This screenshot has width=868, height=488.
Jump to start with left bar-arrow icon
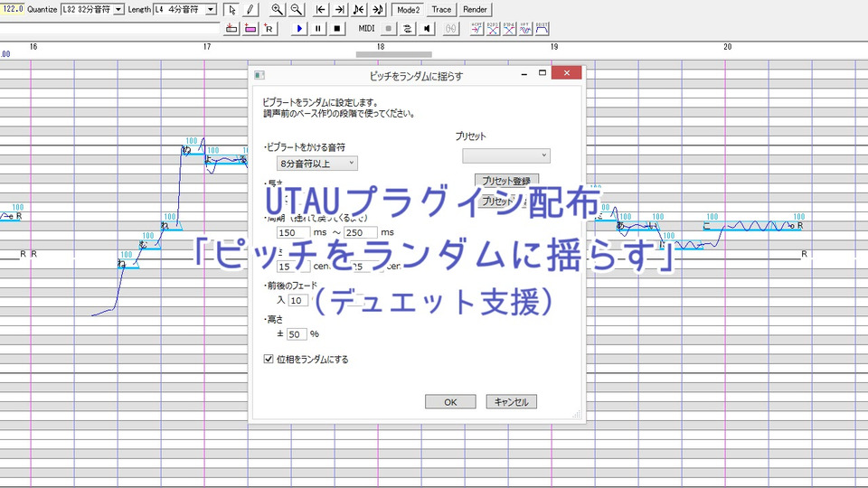coord(320,9)
